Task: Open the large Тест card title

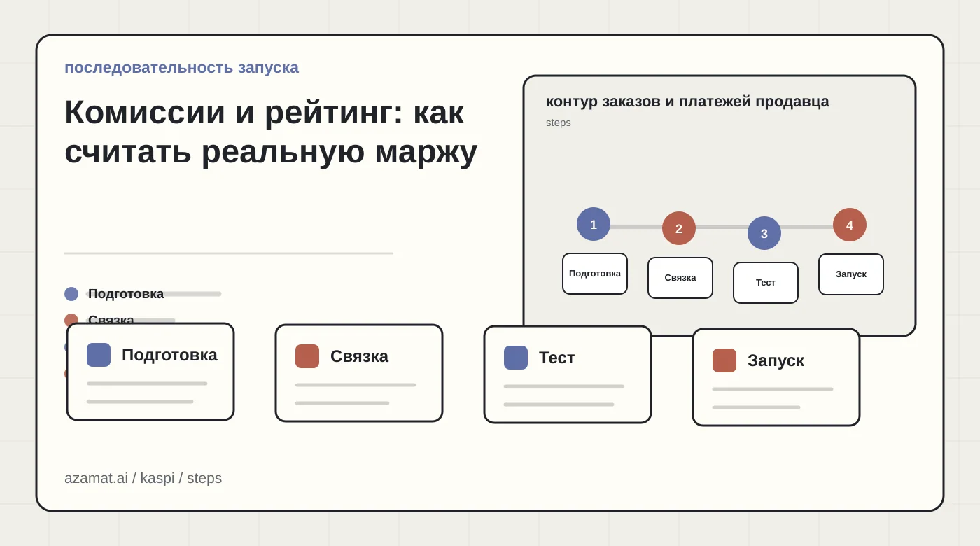Action: [x=556, y=358]
